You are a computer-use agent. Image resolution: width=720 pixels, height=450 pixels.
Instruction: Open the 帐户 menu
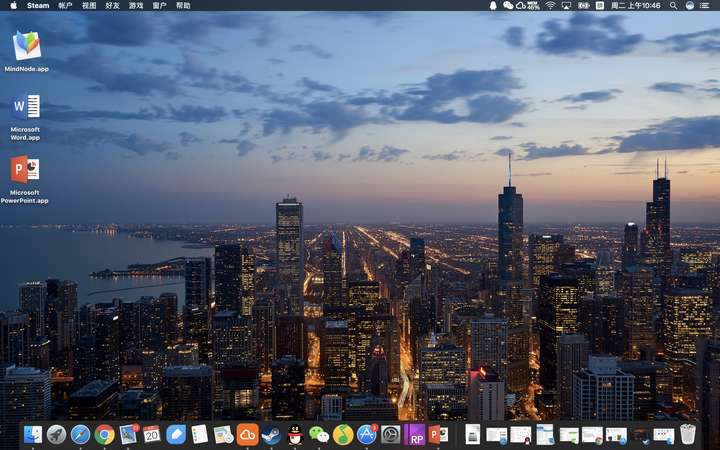[65, 6]
